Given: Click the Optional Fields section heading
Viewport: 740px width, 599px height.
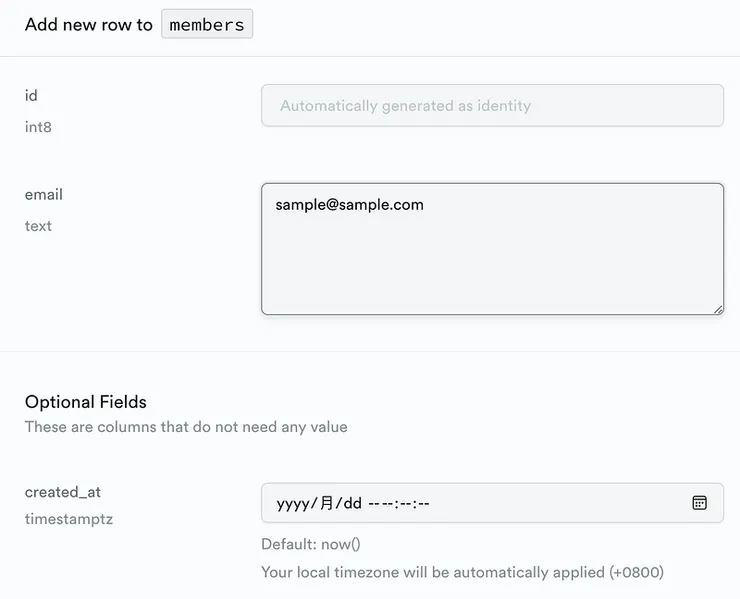Looking at the screenshot, I should click(86, 402).
